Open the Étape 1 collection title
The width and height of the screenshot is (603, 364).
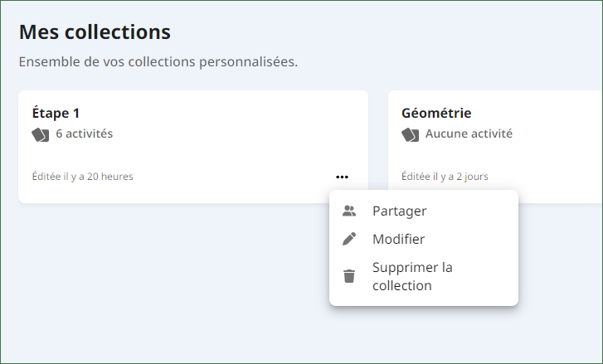click(x=56, y=113)
